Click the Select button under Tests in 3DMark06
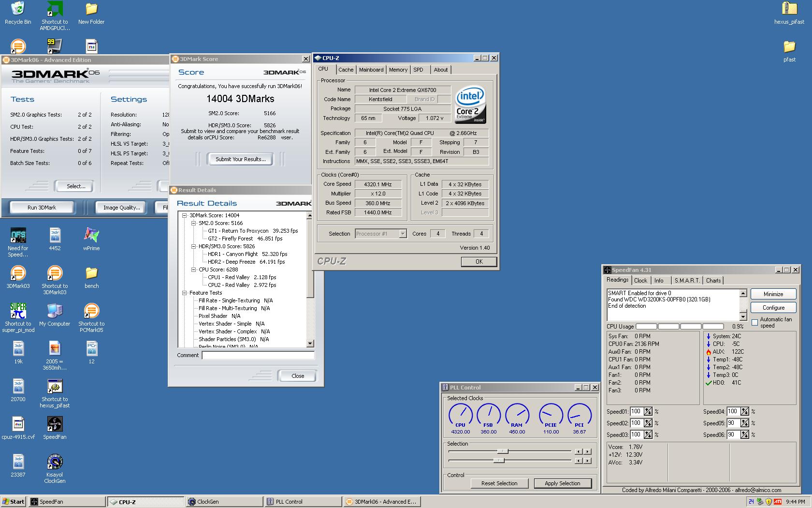 74,186
